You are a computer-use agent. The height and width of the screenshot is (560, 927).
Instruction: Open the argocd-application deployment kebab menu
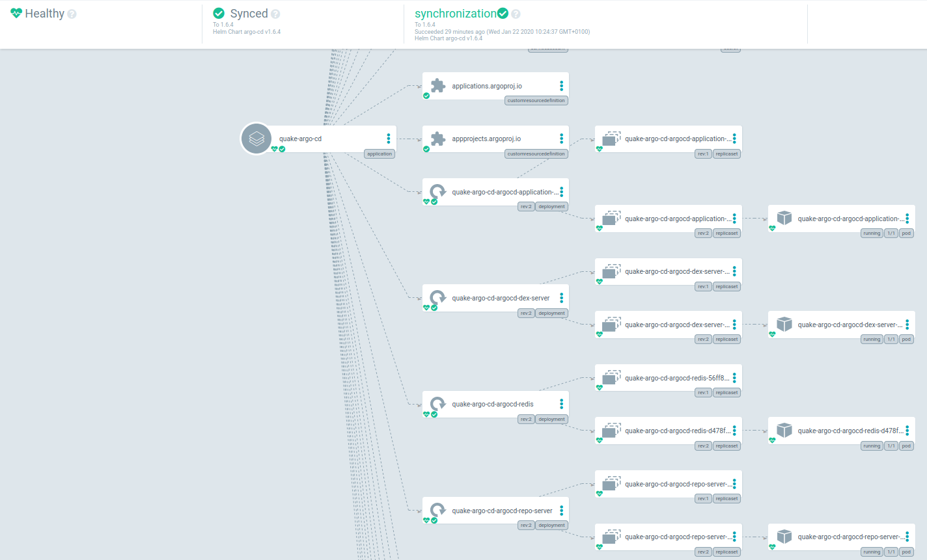point(561,192)
